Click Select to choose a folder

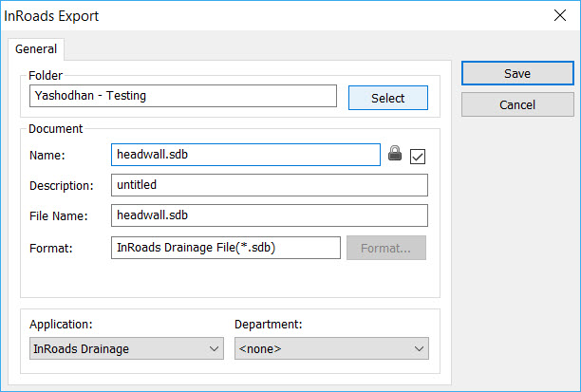pyautogui.click(x=387, y=98)
